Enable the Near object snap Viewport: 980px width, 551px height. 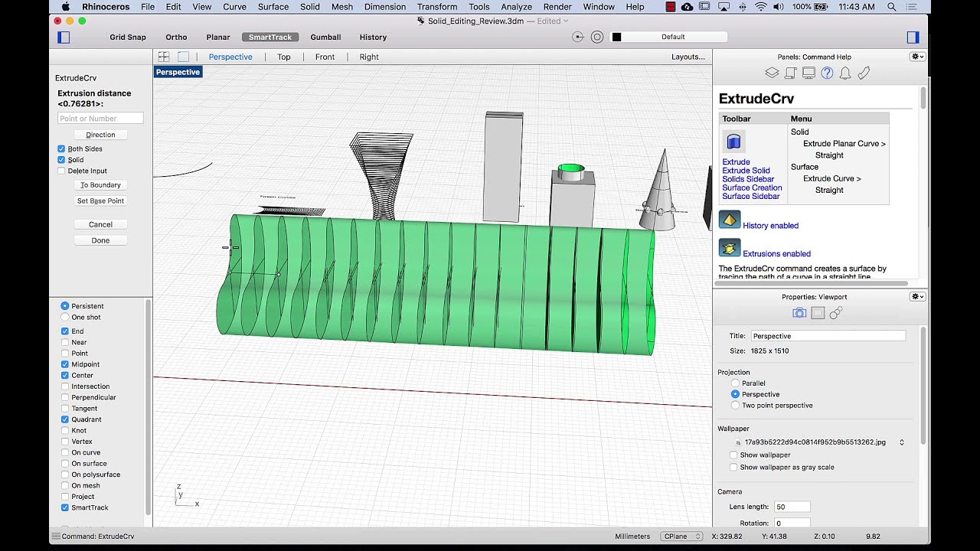pyautogui.click(x=65, y=342)
